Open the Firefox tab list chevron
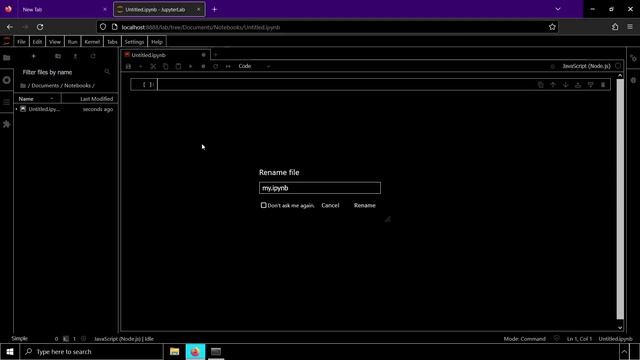The height and width of the screenshot is (360, 640). click(x=558, y=9)
